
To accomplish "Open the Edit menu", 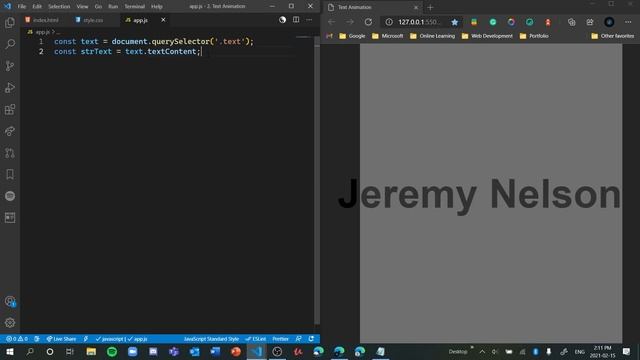I will [37, 7].
